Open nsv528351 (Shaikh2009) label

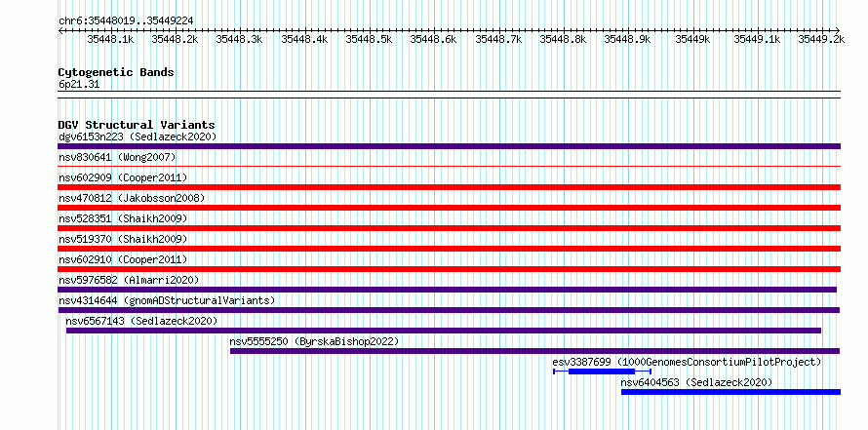(123, 218)
